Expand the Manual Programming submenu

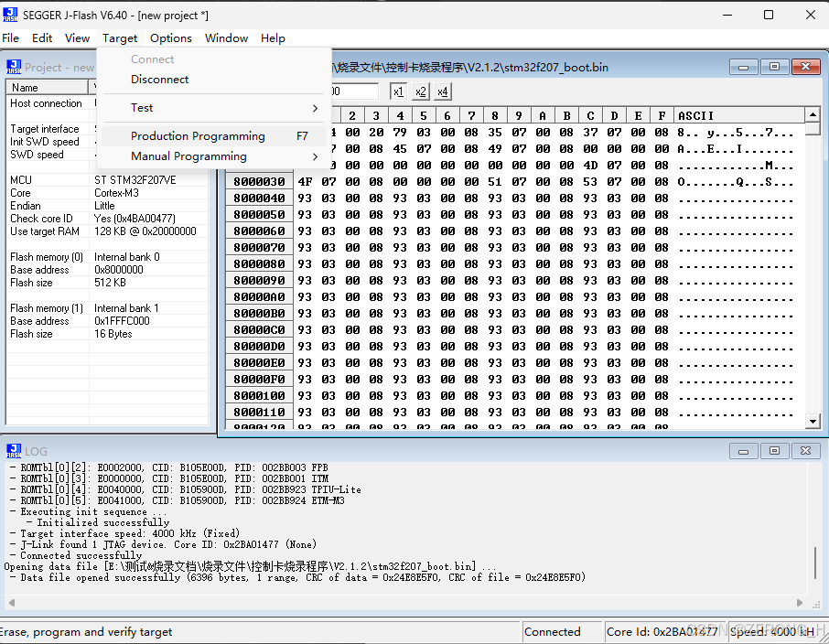click(213, 156)
